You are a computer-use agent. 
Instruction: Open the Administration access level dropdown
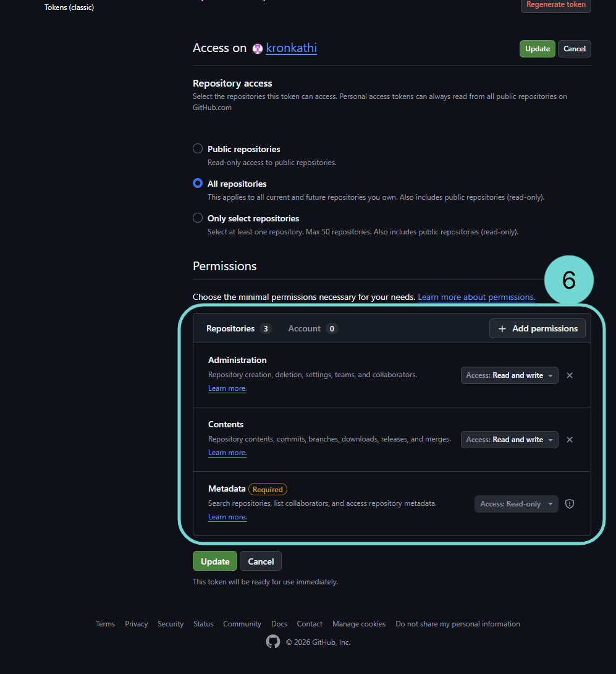click(509, 375)
